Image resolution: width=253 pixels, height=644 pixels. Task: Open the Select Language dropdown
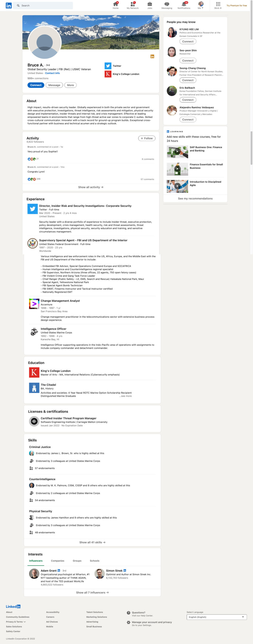(217, 617)
